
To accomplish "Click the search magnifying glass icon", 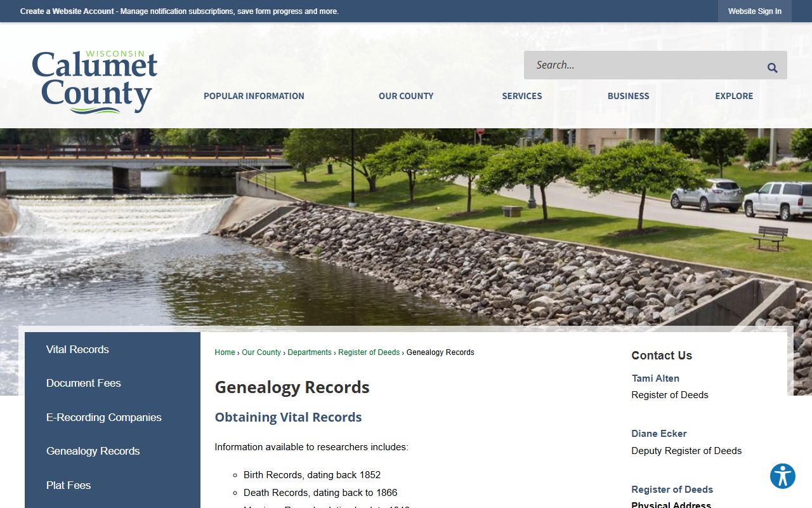I will pos(772,67).
